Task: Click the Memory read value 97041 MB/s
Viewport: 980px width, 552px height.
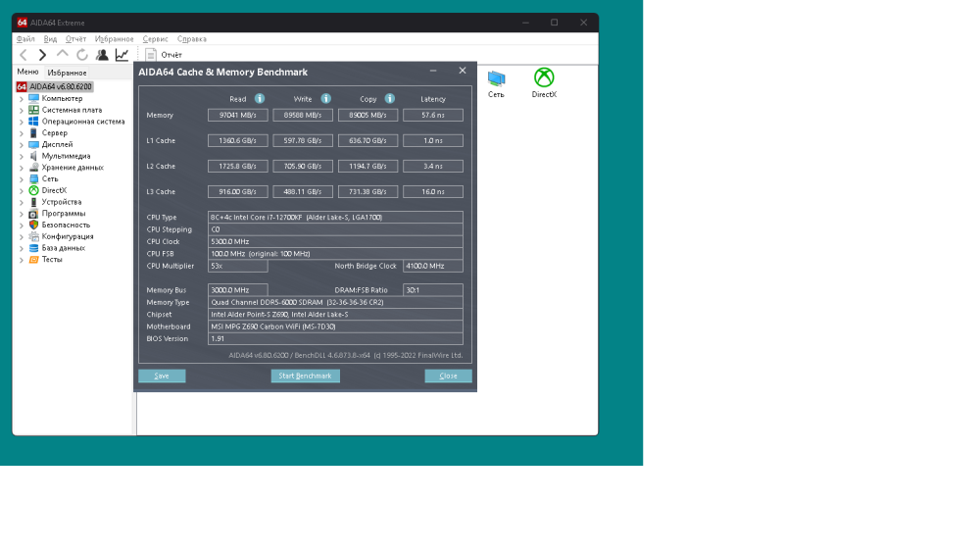Action: point(237,115)
